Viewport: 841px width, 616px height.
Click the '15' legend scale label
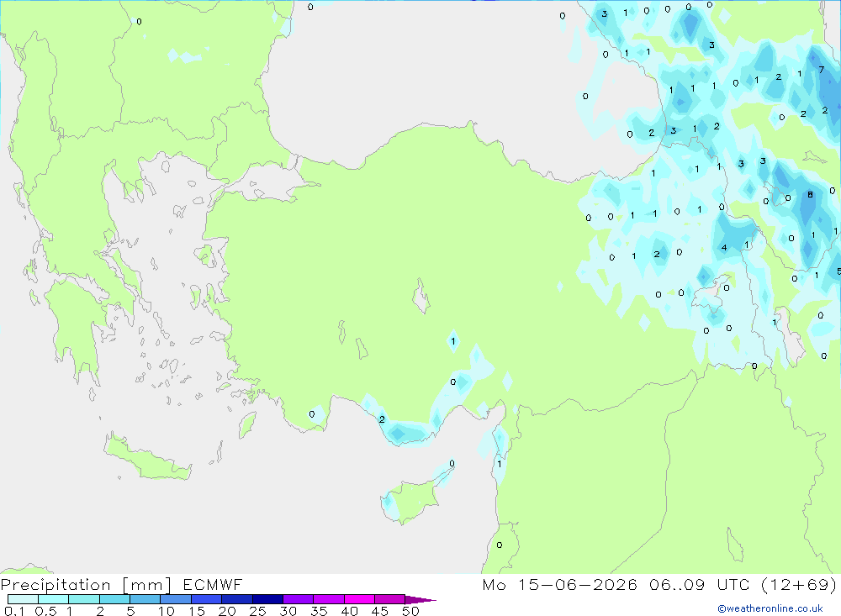click(x=197, y=611)
